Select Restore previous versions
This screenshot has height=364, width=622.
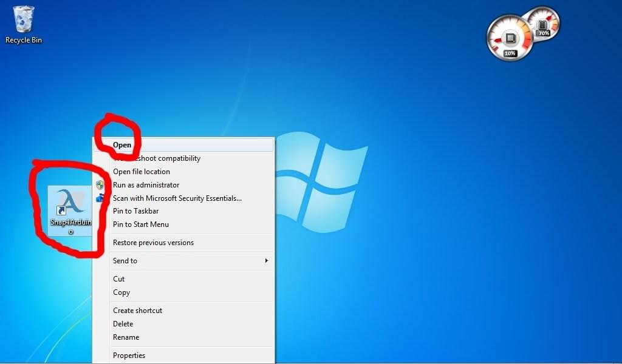(x=183, y=243)
